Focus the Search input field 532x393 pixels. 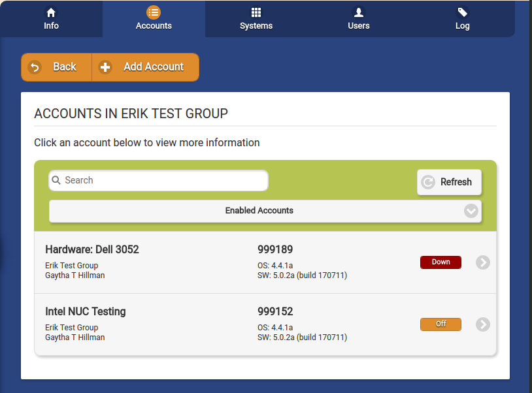click(158, 180)
